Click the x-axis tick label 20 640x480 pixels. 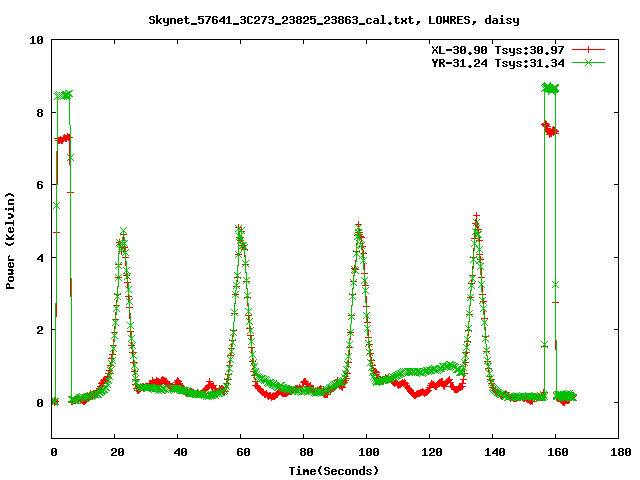117,452
